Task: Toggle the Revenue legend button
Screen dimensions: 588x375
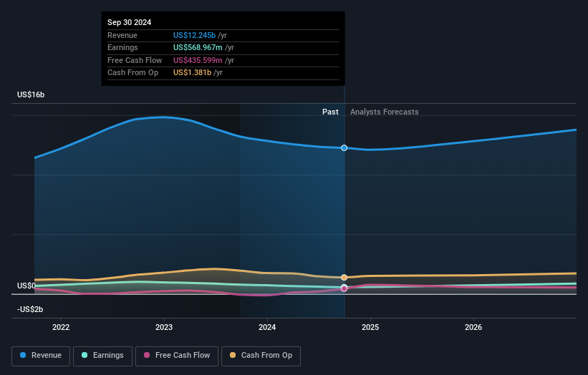Action: click(41, 356)
